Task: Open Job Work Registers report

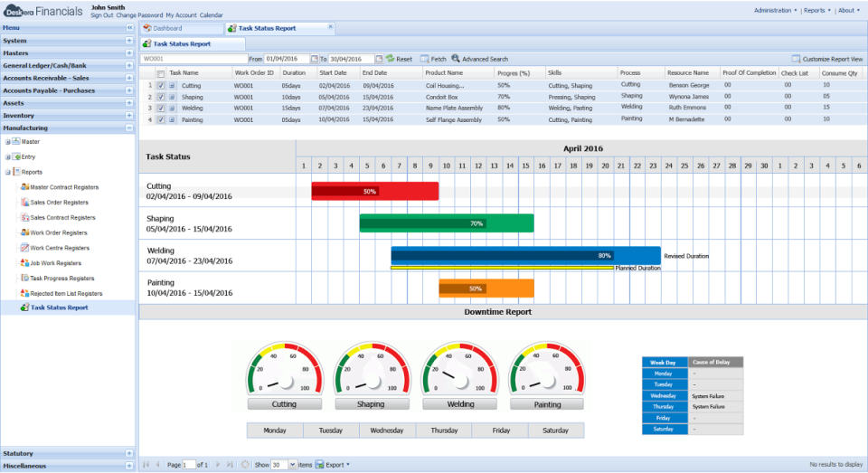Action: pos(56,263)
